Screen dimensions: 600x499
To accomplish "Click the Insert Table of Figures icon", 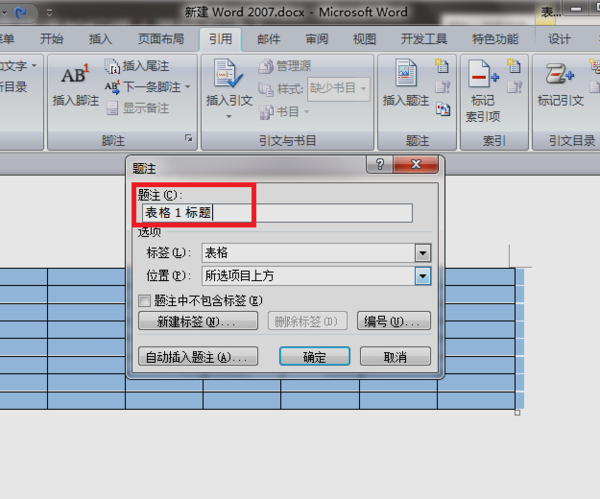I will (x=442, y=66).
